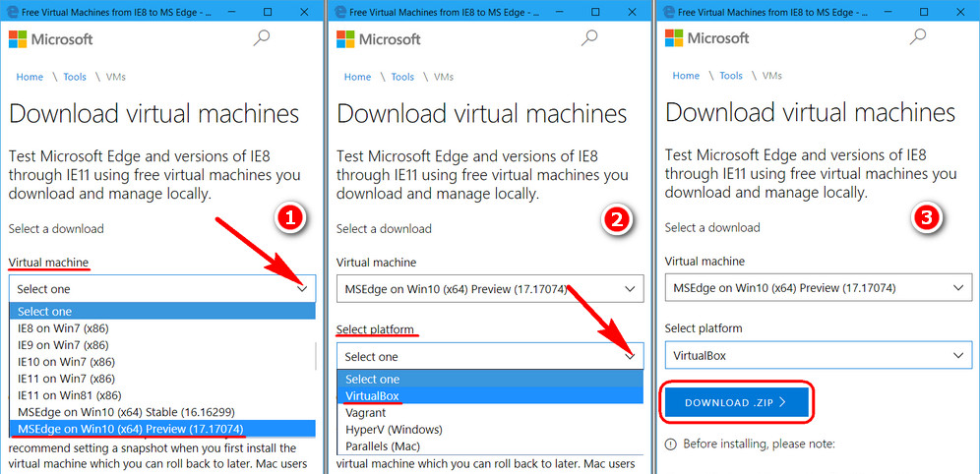The height and width of the screenshot is (474, 980).
Task: Open Virtual machine dropdown in right window
Action: pyautogui.click(x=818, y=288)
